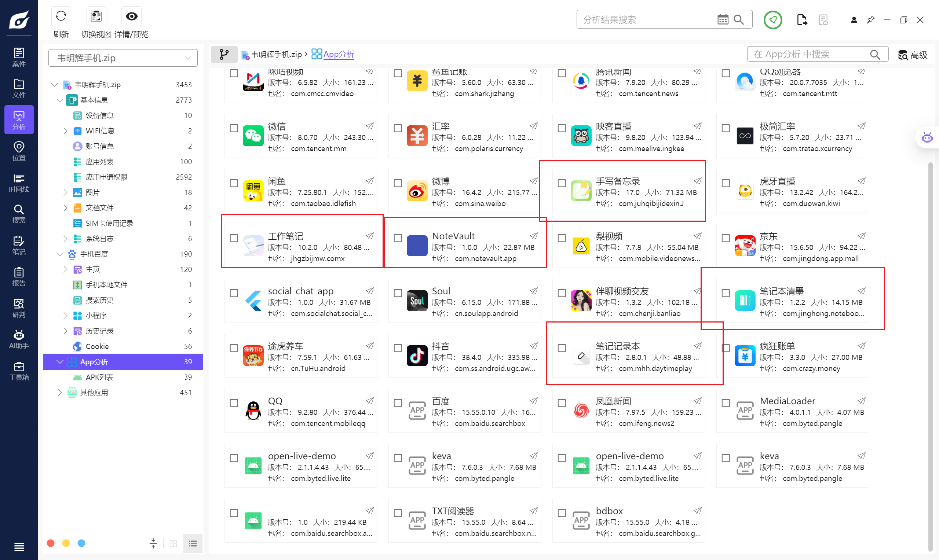This screenshot has width=939, height=560.
Task: Click the 刷新 refresh icon
Action: [x=61, y=16]
